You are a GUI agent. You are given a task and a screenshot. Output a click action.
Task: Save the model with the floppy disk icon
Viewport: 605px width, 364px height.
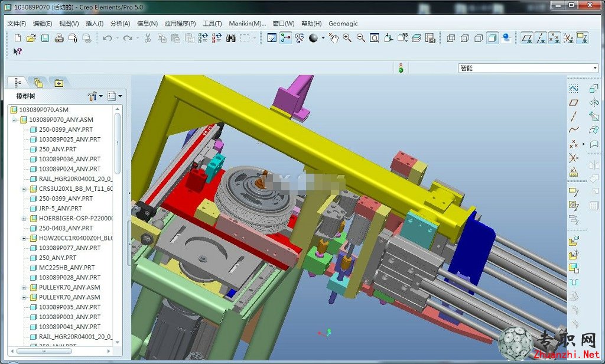point(45,38)
